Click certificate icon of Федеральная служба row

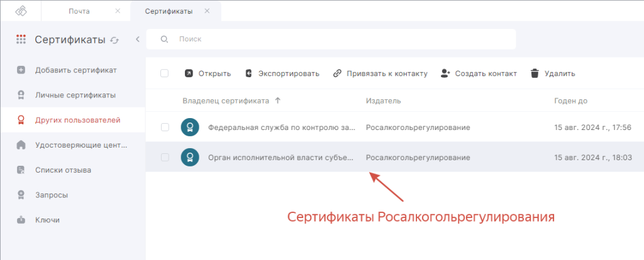click(190, 127)
